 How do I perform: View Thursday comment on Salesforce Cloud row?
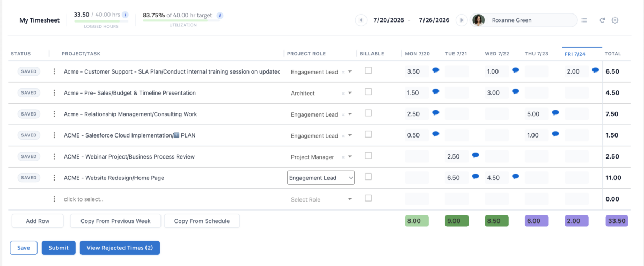pos(555,134)
